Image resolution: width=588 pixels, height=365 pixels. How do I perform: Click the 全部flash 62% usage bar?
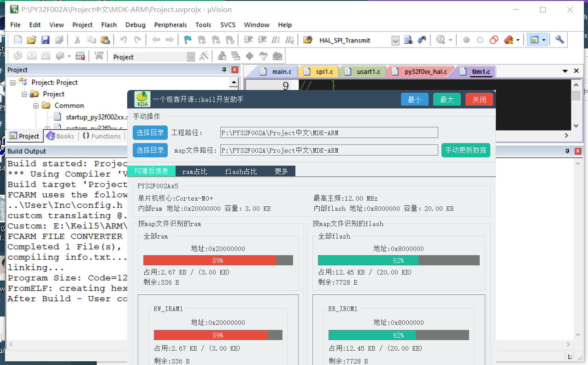click(x=399, y=260)
